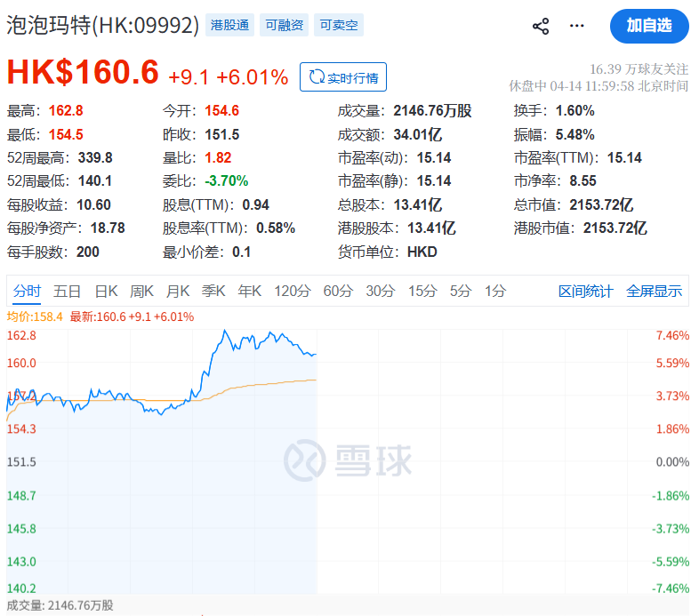This screenshot has height=616, width=699.
Task: Click the 加自选 button
Action: tap(649, 26)
